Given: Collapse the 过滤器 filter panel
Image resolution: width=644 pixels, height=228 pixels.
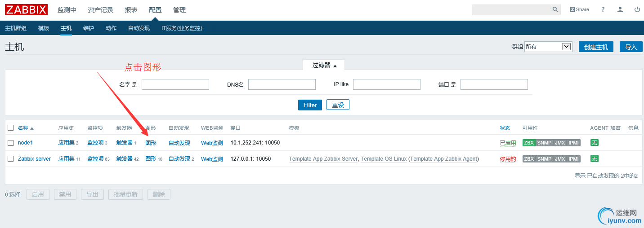Looking at the screenshot, I should (x=324, y=66).
